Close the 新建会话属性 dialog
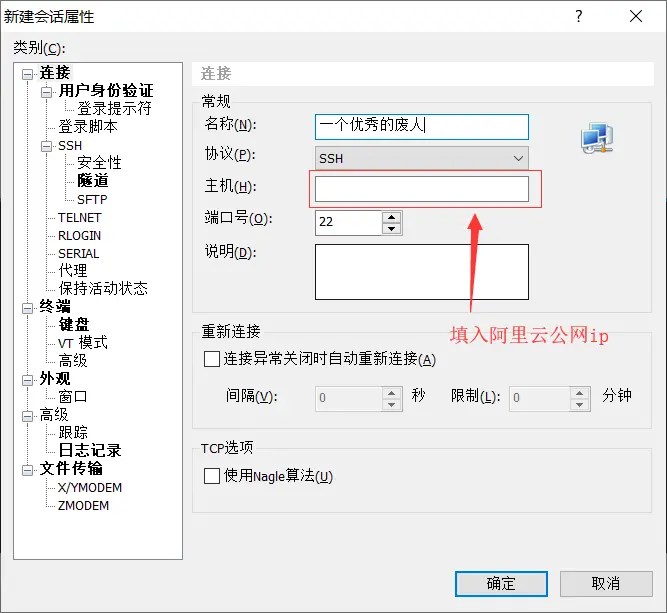The image size is (667, 613). [636, 16]
